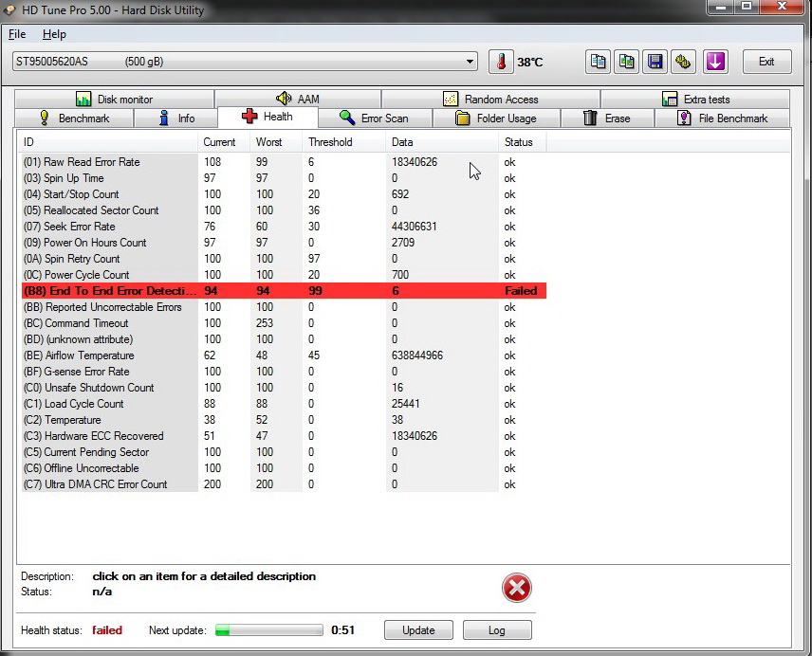Switch to the Info tab
This screenshot has height=656, width=812.
[176, 118]
